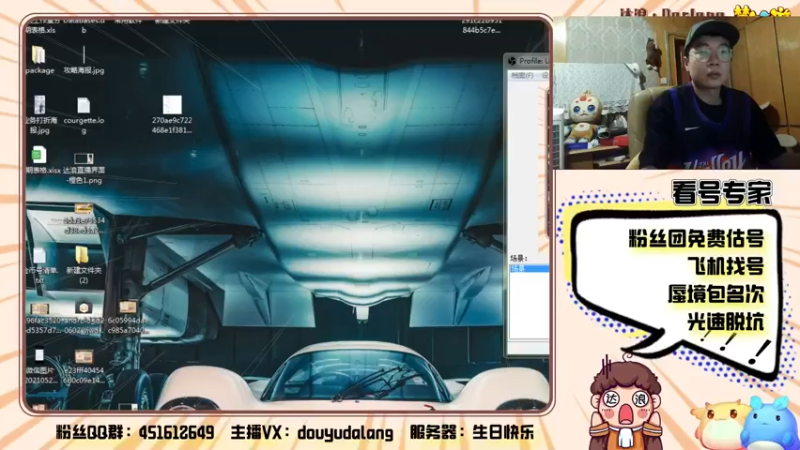Select the courgette.log file icon
Viewport: 800px width, 450px height.
(x=84, y=105)
